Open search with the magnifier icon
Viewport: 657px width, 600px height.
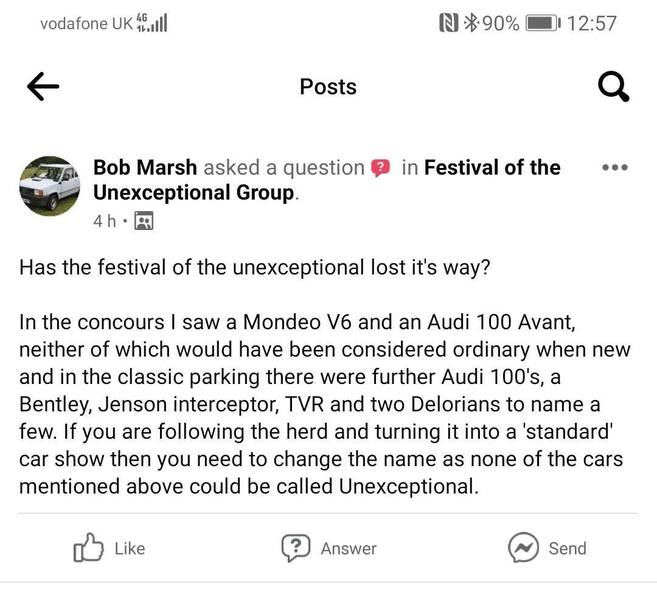[x=612, y=88]
